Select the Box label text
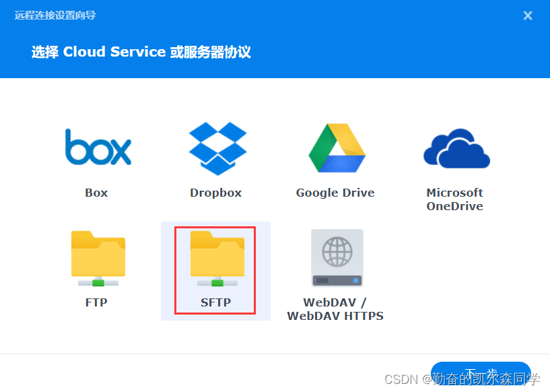 (96, 192)
